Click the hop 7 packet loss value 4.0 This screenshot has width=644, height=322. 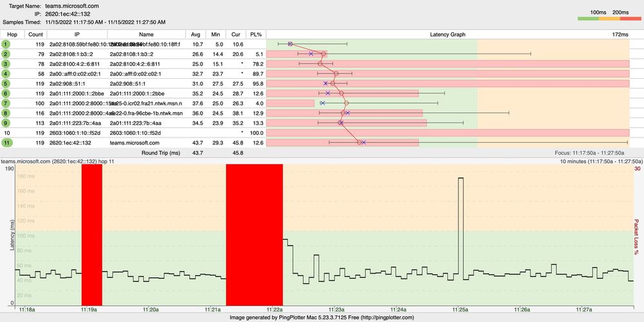(260, 103)
